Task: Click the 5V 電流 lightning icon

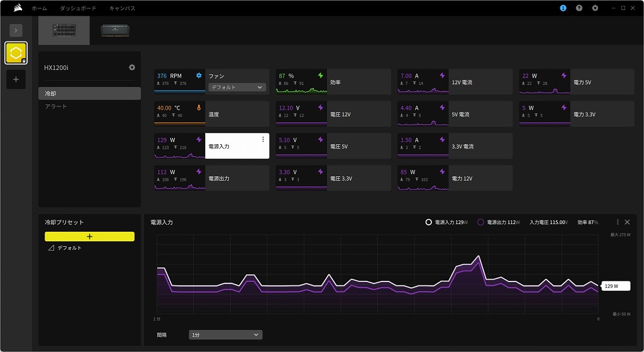Action: [442, 107]
